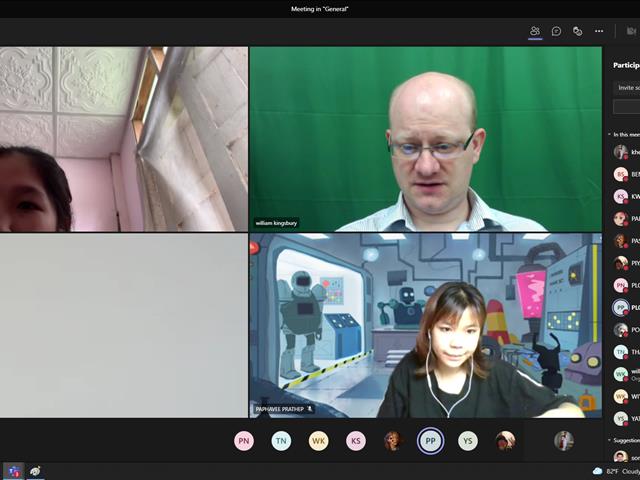Viewport: 640px width, 480px height.
Task: Select the WK avatar in the bottom strip
Action: click(x=319, y=441)
